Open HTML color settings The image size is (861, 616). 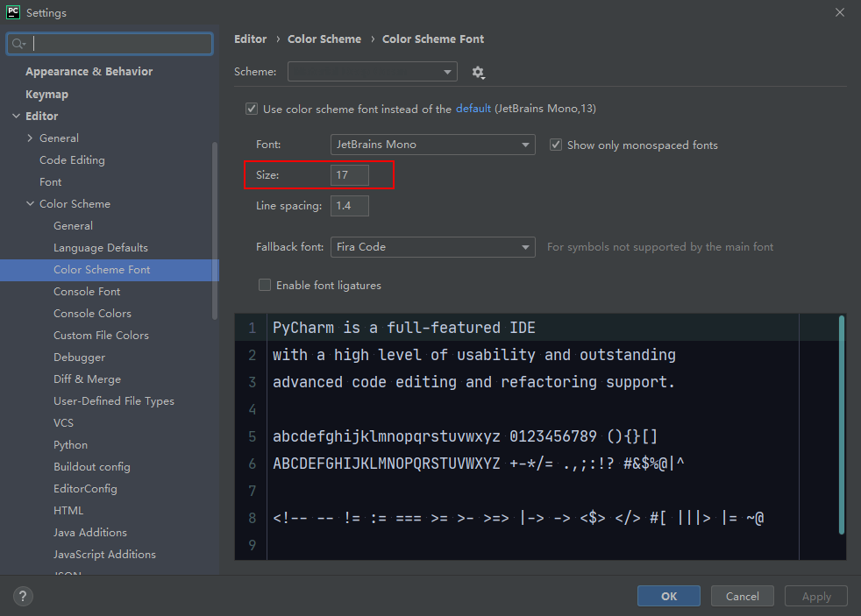tap(68, 511)
